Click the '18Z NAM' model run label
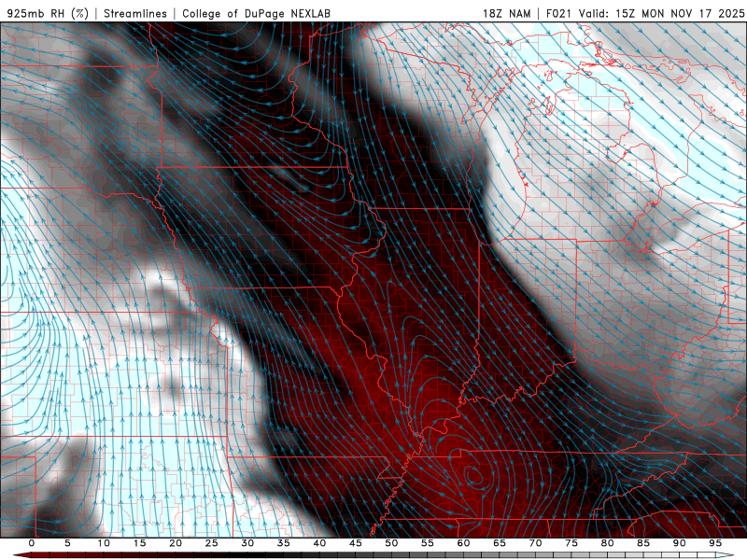Viewport: 747px width, 560px height. point(506,13)
